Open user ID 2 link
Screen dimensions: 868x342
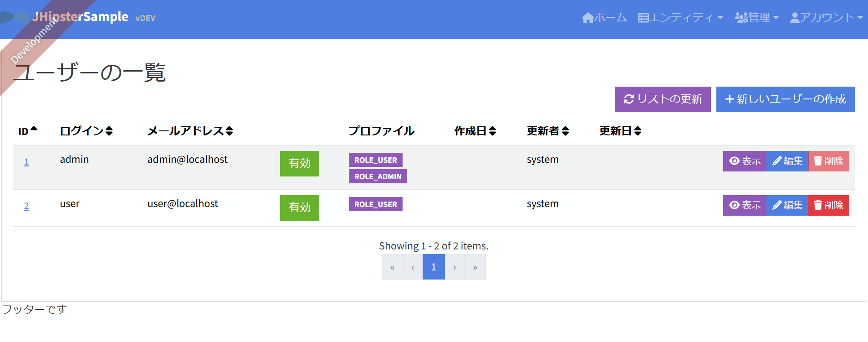pos(26,206)
